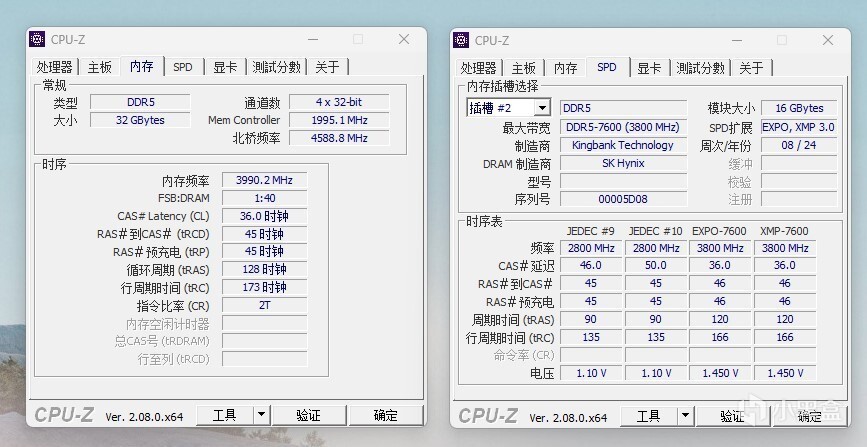The height and width of the screenshot is (447, 867).
Task: Click the DDR5 memory type field in left window
Action: click(140, 102)
